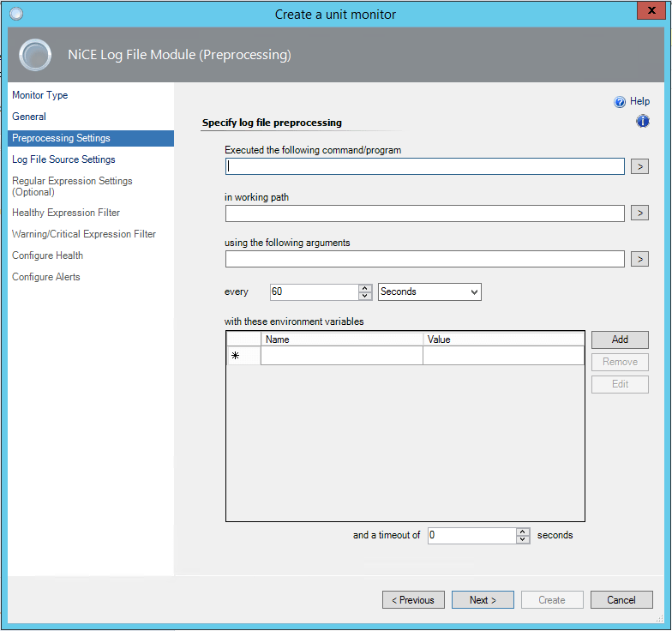Increase the interval value of 60

coord(365,288)
